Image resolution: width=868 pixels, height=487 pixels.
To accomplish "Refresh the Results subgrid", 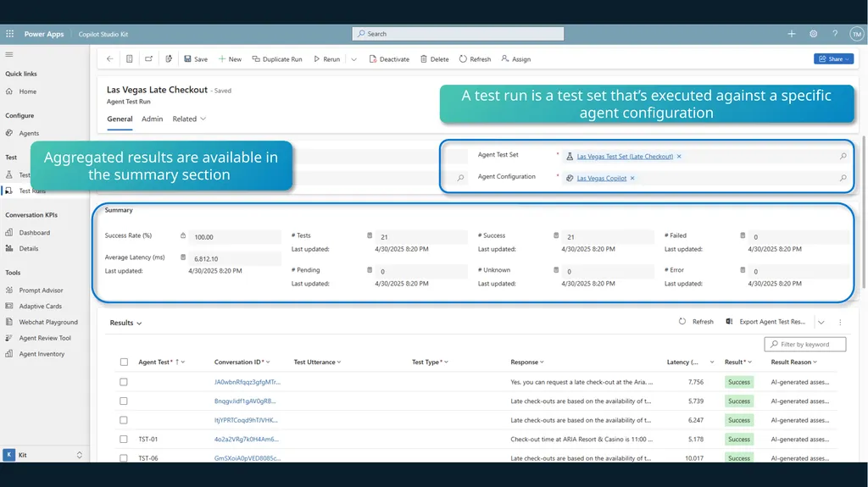I will tap(697, 322).
